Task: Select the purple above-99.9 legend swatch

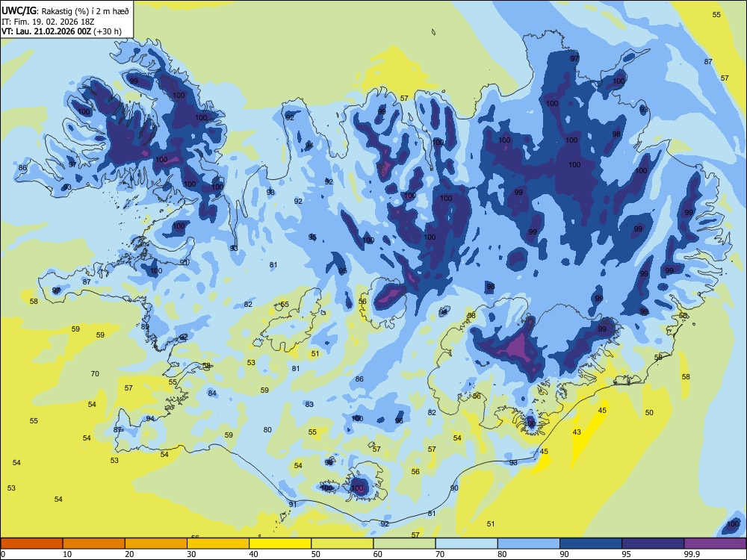Action: [715, 544]
